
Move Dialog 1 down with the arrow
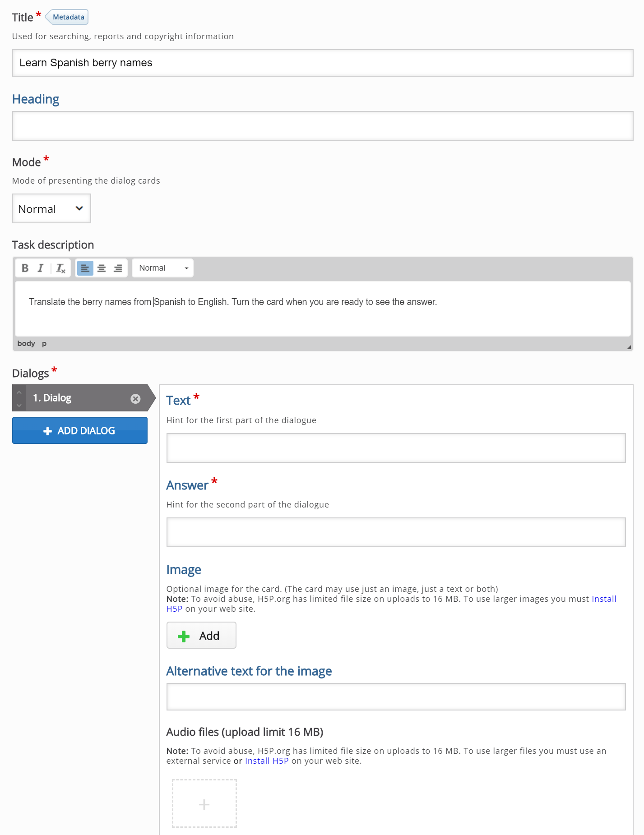[19, 405]
